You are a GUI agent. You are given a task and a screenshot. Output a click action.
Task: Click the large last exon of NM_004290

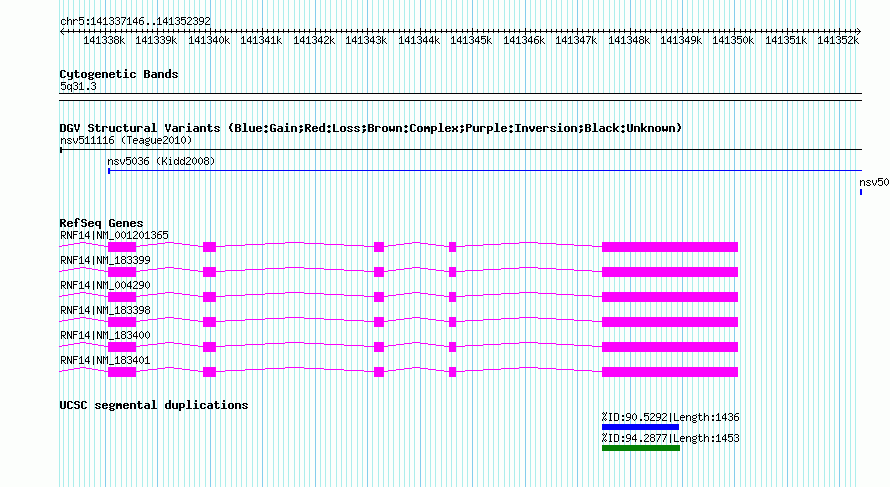670,297
